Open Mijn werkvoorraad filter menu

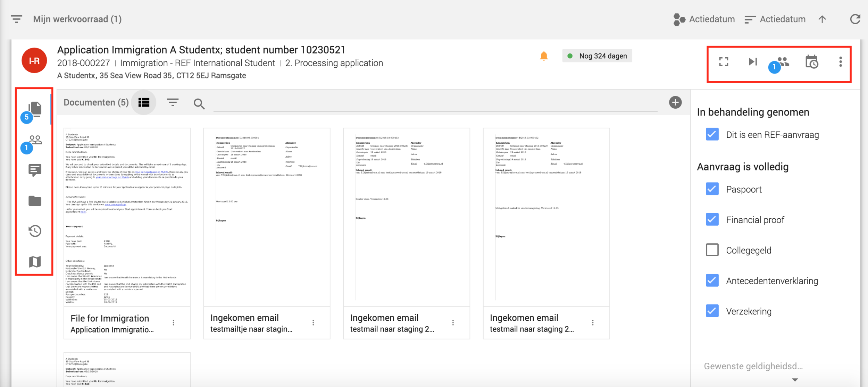tap(16, 19)
